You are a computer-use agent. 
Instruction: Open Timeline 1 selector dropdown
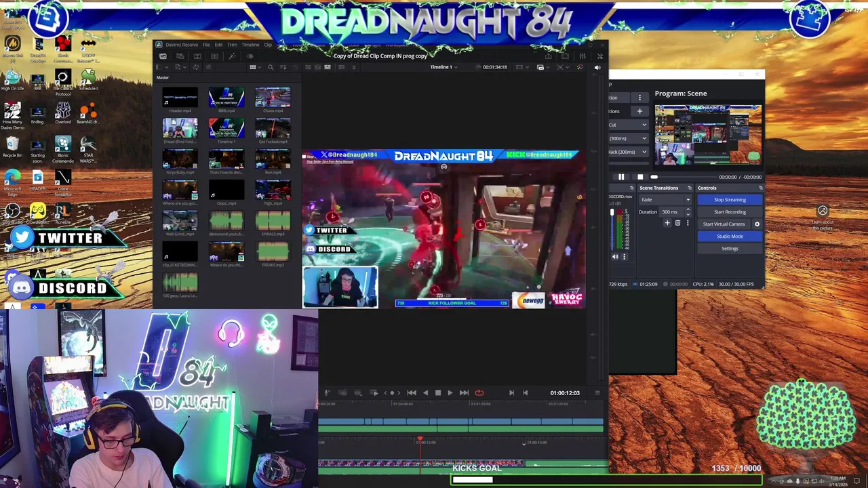(x=443, y=67)
